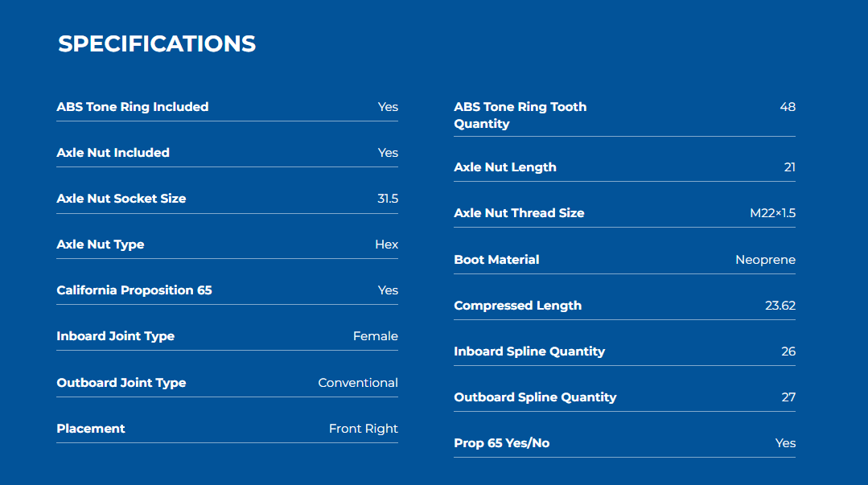The height and width of the screenshot is (485, 868).
Task: Select the ABS Tone Ring Tooth Quantity label
Action: (x=520, y=115)
